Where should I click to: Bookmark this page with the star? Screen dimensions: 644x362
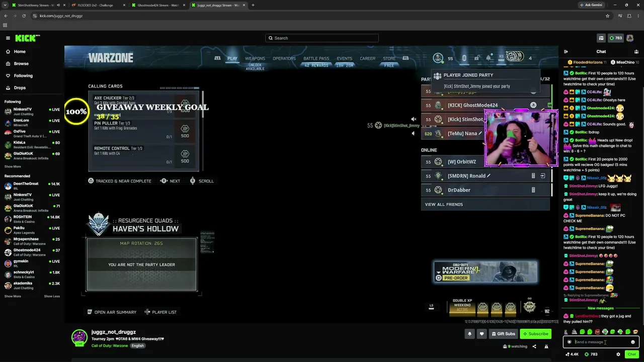click(x=607, y=16)
